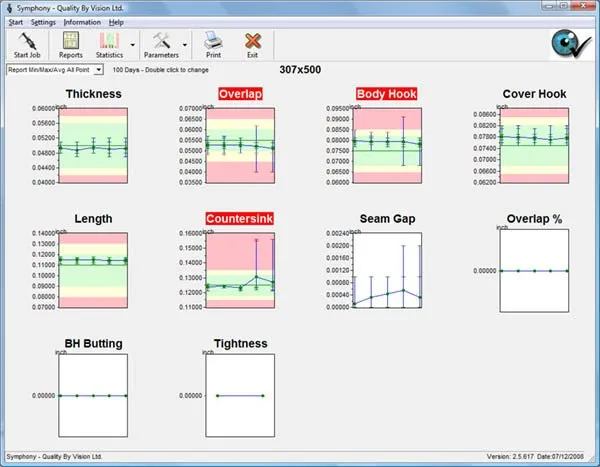Select the Countersink chart graph

pyautogui.click(x=240, y=270)
